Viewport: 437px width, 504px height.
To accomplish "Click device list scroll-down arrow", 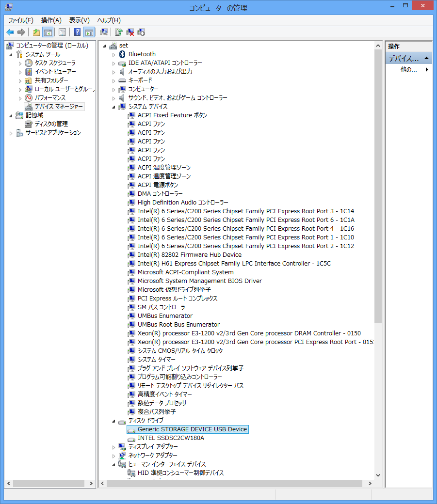I will click(x=378, y=475).
